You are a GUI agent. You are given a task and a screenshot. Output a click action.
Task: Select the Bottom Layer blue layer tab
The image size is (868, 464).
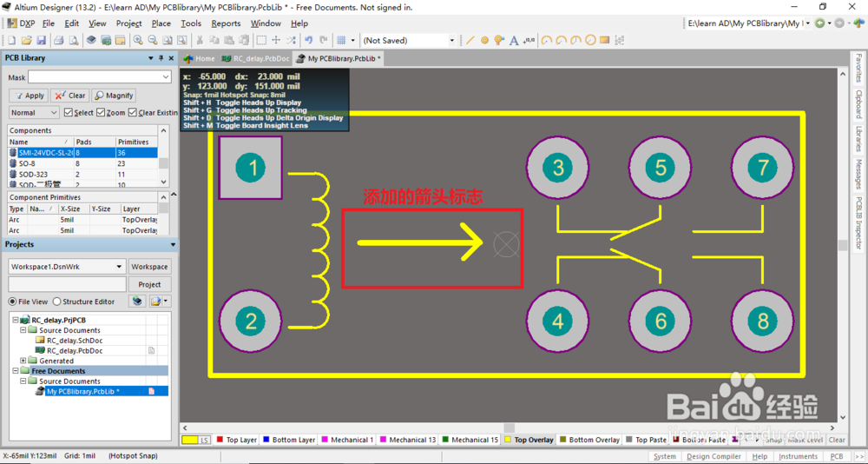pyautogui.click(x=289, y=440)
